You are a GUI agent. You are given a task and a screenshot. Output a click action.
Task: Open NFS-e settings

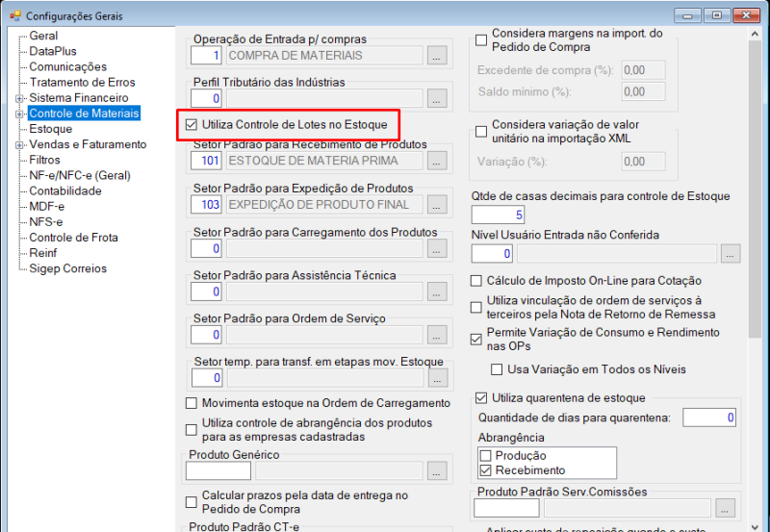pos(45,222)
